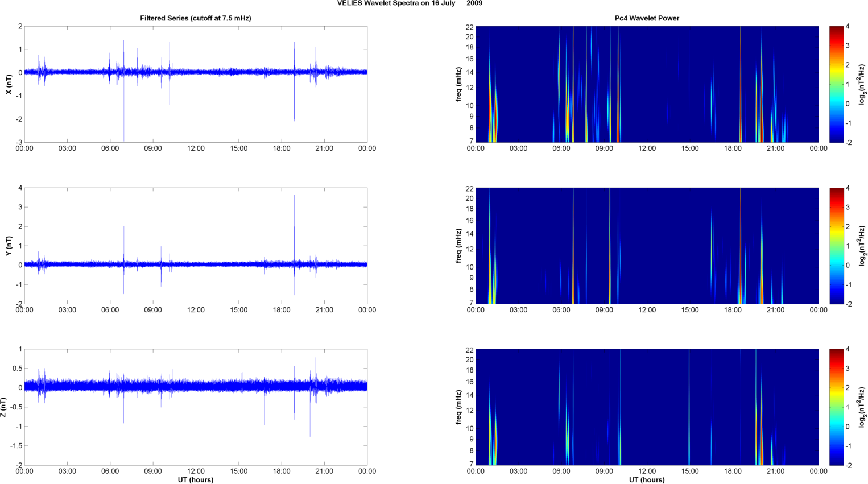Select the 'Z (nT)' y-axis label

(x=4, y=407)
